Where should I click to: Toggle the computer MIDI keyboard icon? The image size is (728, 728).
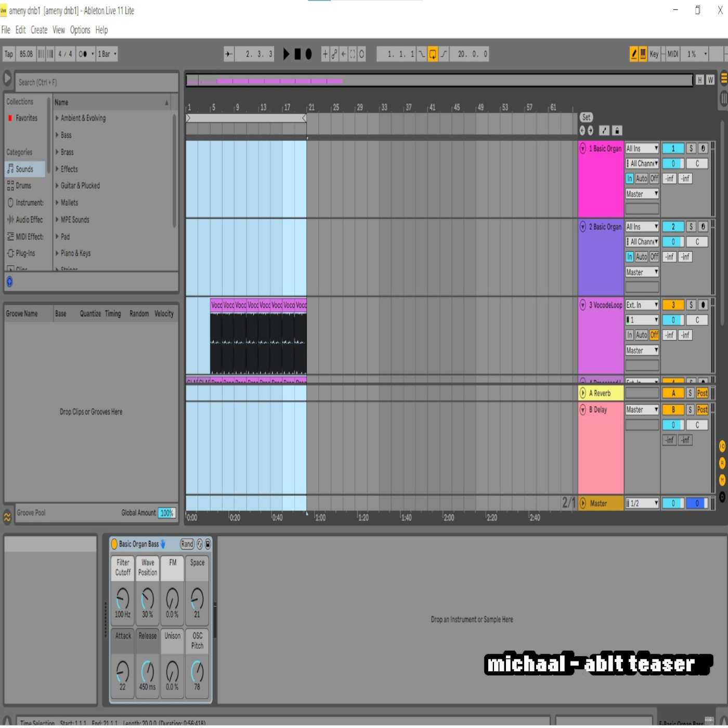click(643, 54)
